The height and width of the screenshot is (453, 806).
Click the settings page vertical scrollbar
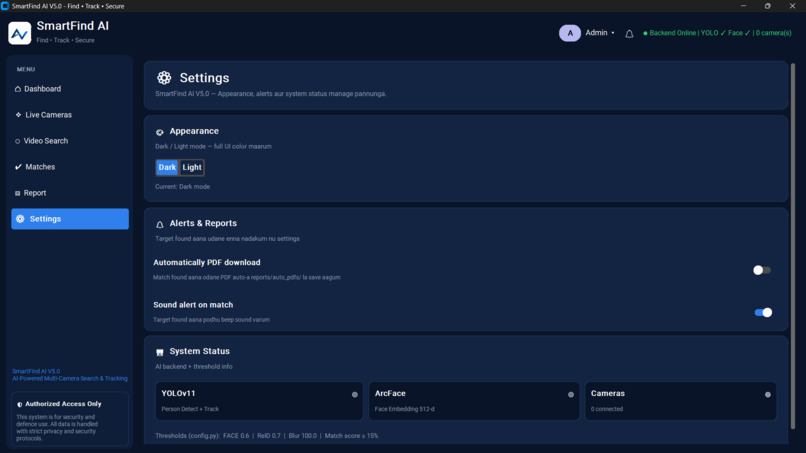click(x=793, y=246)
